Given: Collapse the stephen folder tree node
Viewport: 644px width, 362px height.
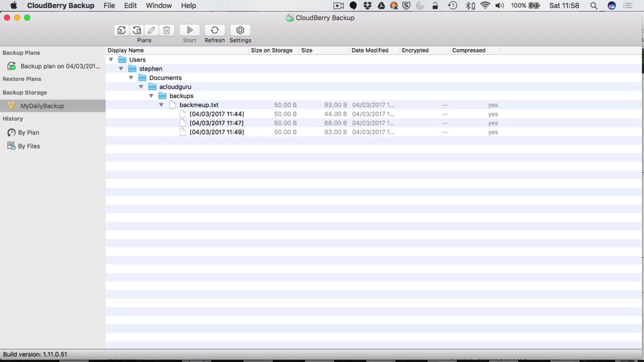Looking at the screenshot, I should point(121,68).
